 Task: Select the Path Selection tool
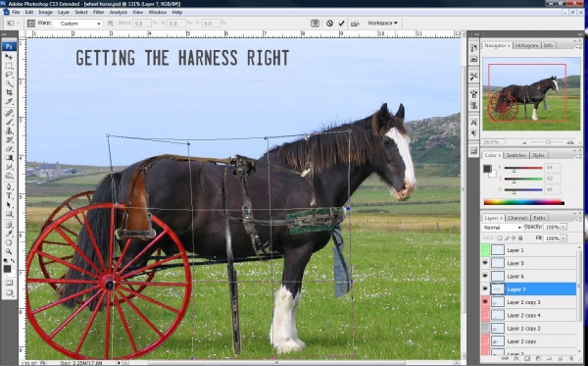pyautogui.click(x=9, y=204)
